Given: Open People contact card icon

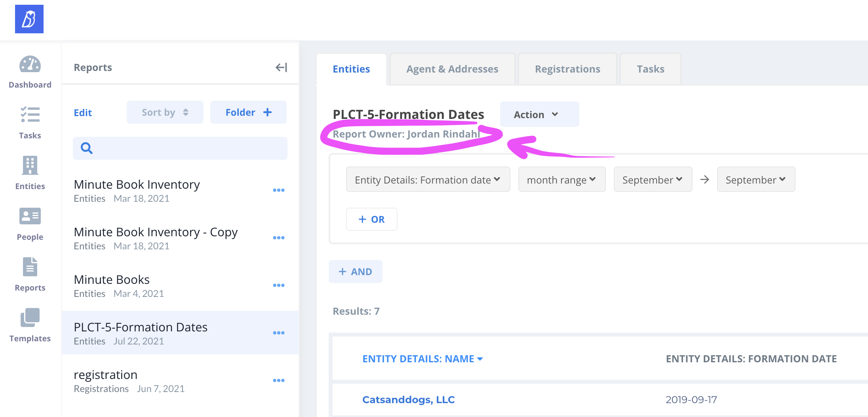Looking at the screenshot, I should pos(30,216).
